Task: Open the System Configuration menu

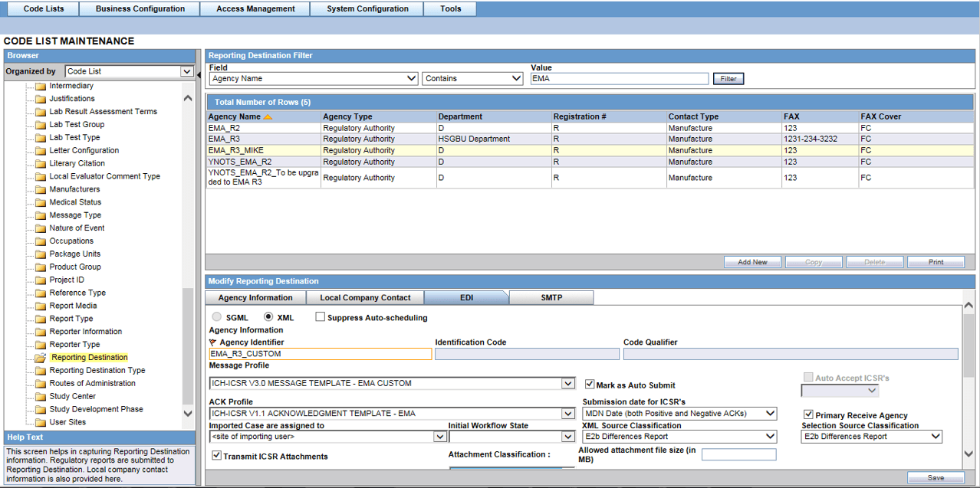Action: 367,9
